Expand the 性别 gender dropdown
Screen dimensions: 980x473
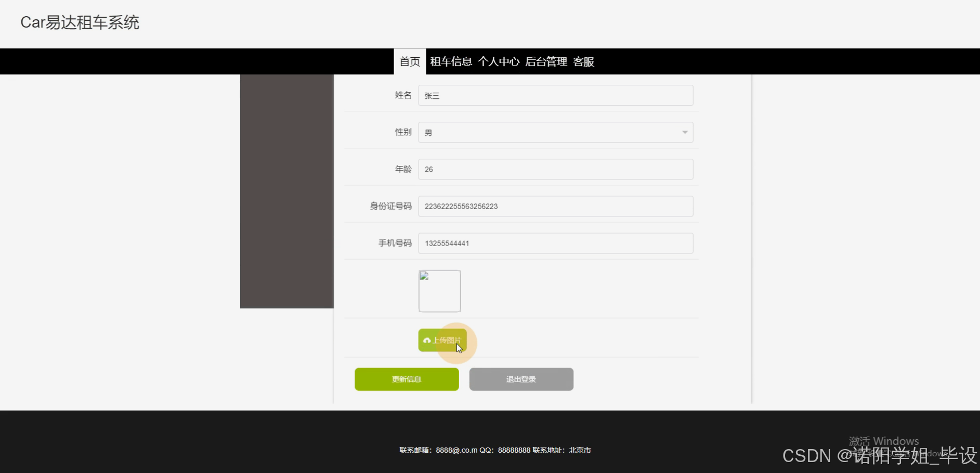[555, 132]
